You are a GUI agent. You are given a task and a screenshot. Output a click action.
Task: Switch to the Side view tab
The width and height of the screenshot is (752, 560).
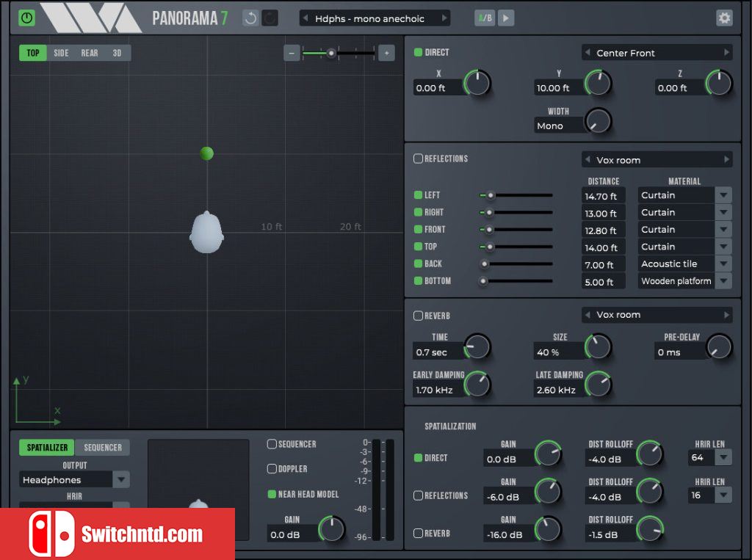[x=61, y=53]
